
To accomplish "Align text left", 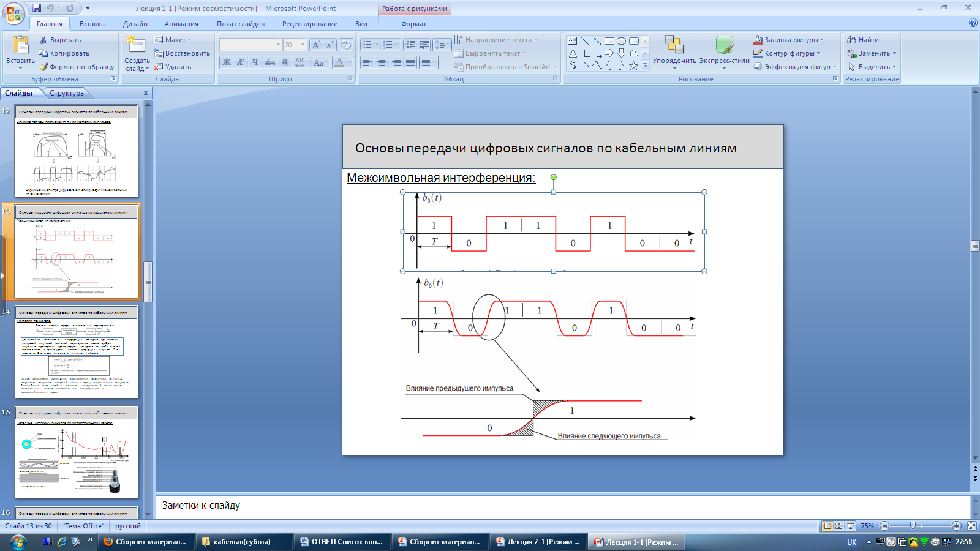I will tap(367, 62).
